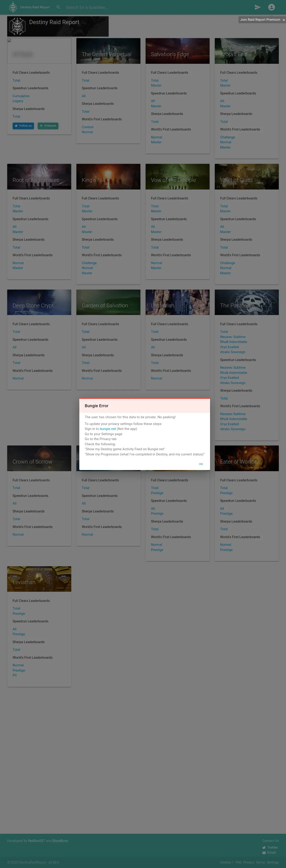Click the large Destiny Raid Report banner

coord(58,26)
